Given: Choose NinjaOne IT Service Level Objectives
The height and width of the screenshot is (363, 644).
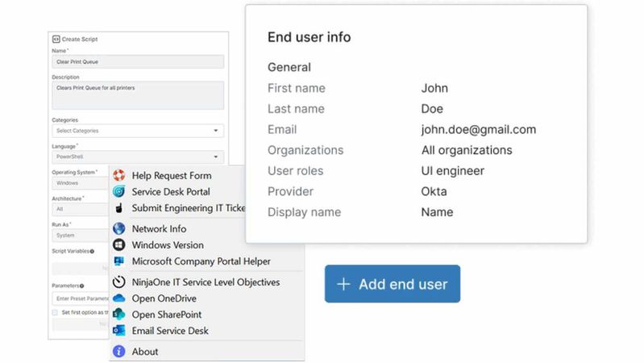Looking at the screenshot, I should (206, 282).
